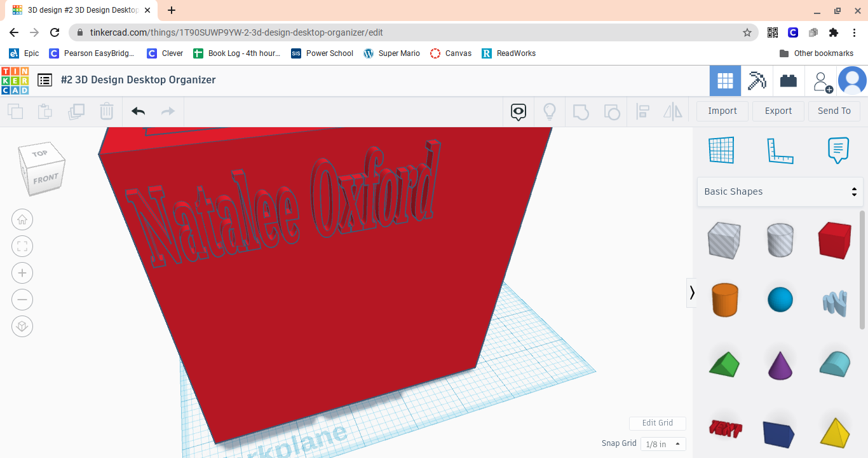Click the Delete icon in the toolbar
The width and height of the screenshot is (868, 458).
click(x=106, y=111)
